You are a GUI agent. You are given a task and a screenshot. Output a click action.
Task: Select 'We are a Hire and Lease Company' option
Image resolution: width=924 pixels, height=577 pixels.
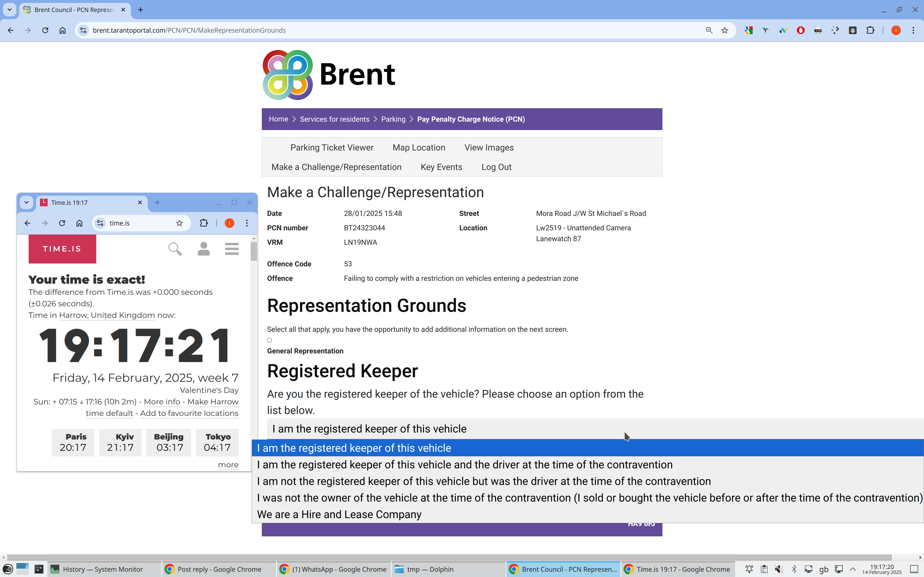click(x=339, y=514)
